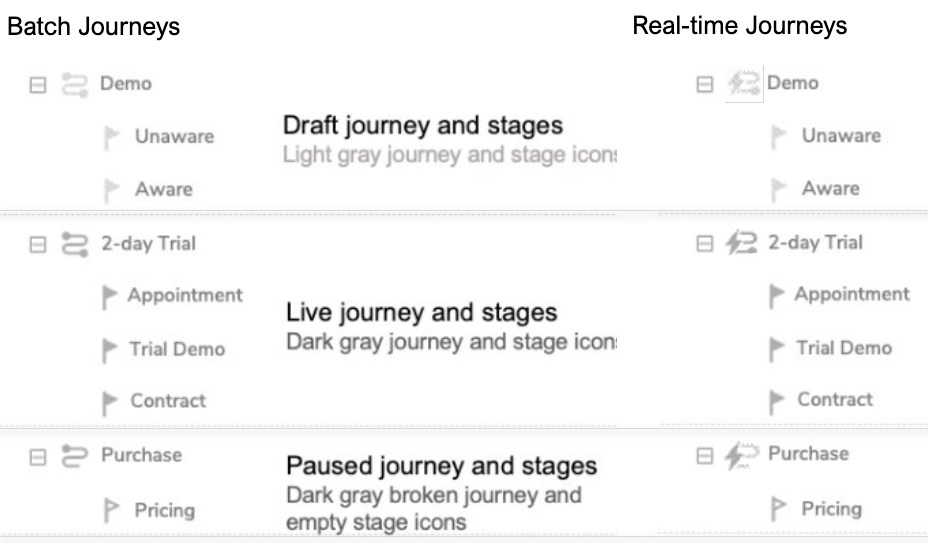Select the real-time Appointment stage
Screen dimensions: 928x543
click(852, 294)
